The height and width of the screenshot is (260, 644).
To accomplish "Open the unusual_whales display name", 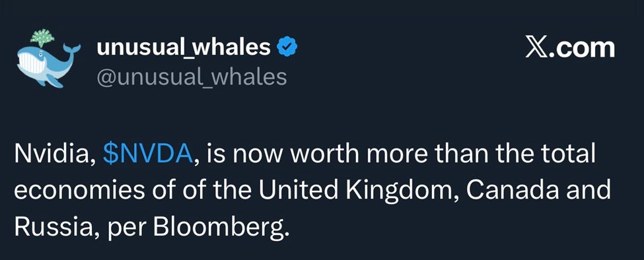I will (184, 48).
